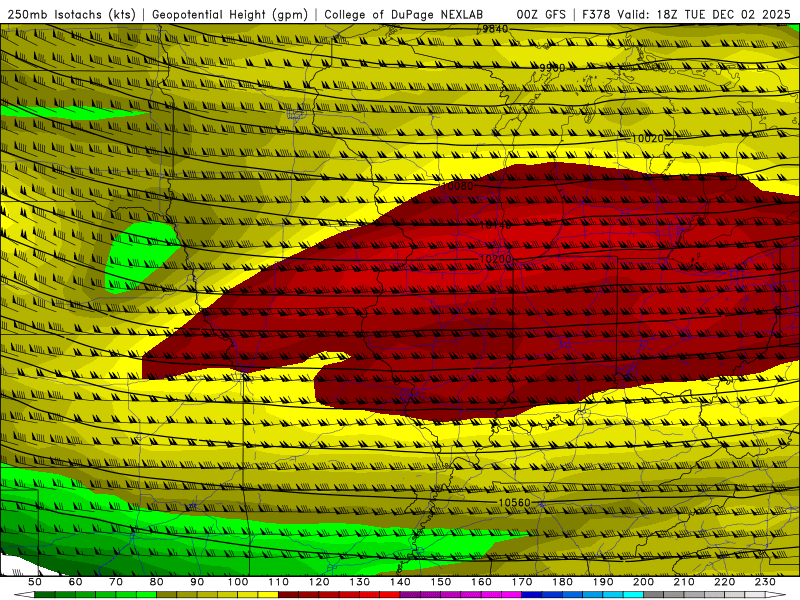The height and width of the screenshot is (600, 800).
Task: Click the 200 value on the color scale
Action: tap(643, 582)
